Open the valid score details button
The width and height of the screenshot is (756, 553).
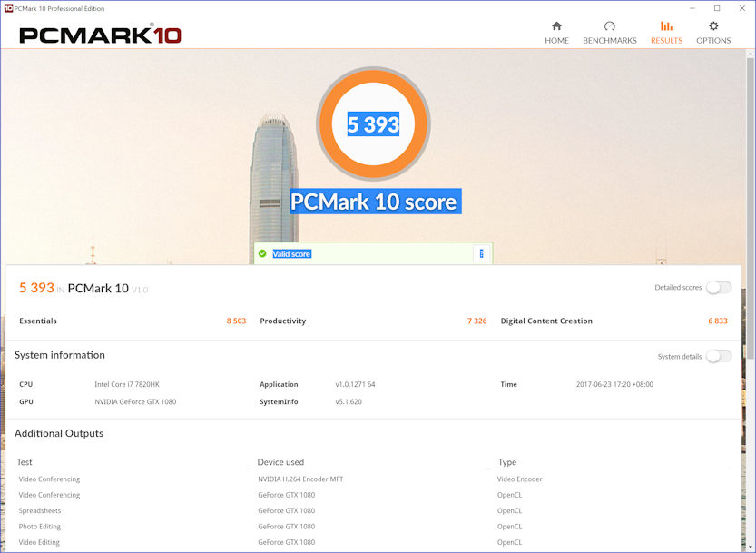(x=481, y=253)
